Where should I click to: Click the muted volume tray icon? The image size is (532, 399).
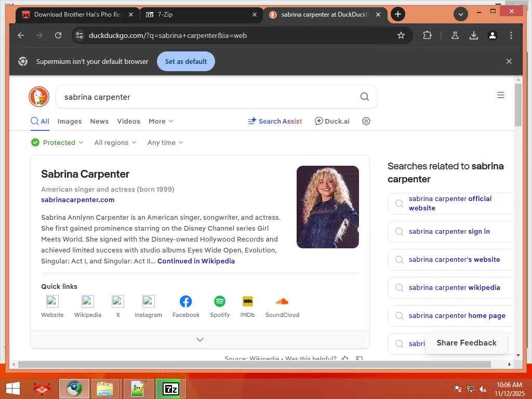coord(483,389)
